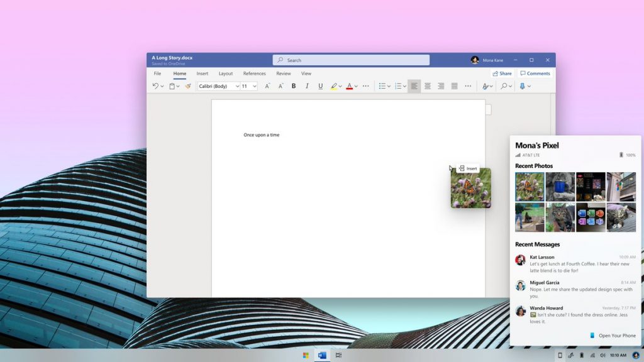644x362 pixels.
Task: Toggle Center paragraph alignment
Action: [428, 85]
